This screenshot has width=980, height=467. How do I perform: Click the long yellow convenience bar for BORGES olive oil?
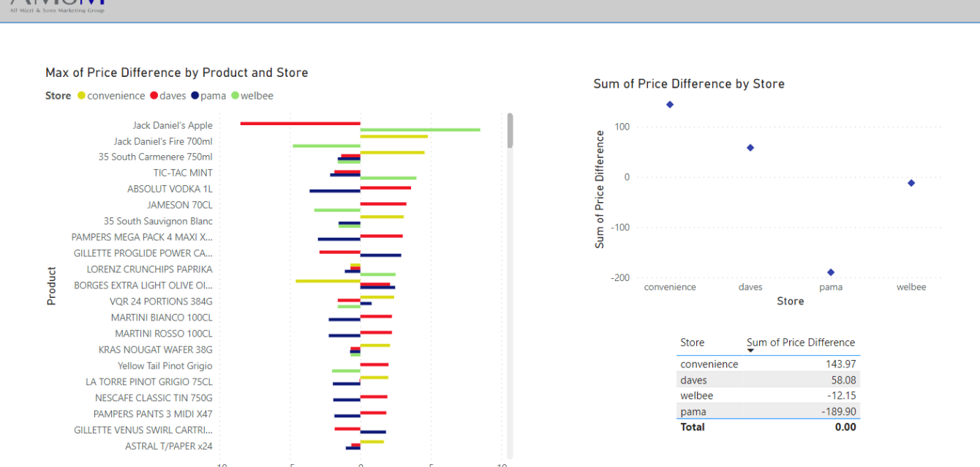[328, 281]
